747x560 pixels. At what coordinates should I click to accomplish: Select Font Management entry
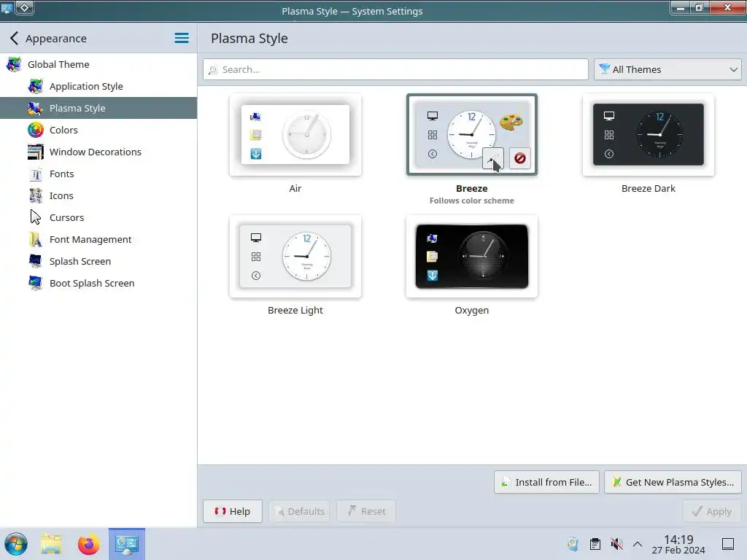98,239
